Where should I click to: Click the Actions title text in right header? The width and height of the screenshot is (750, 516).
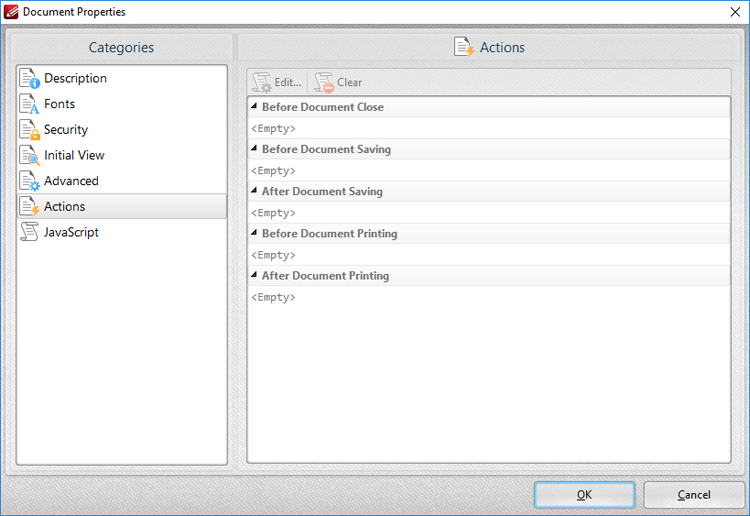[502, 47]
